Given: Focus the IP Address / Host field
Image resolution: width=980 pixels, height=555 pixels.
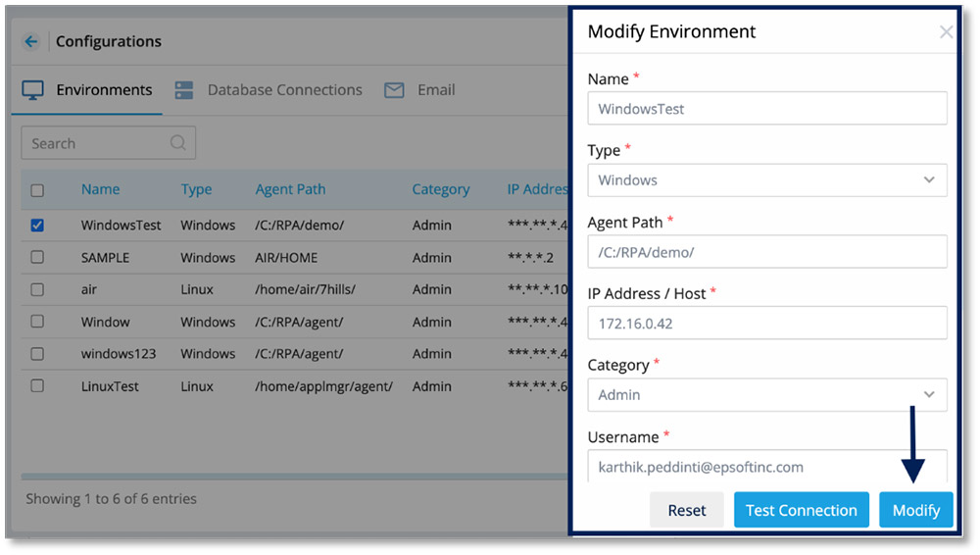Looking at the screenshot, I should (x=767, y=324).
